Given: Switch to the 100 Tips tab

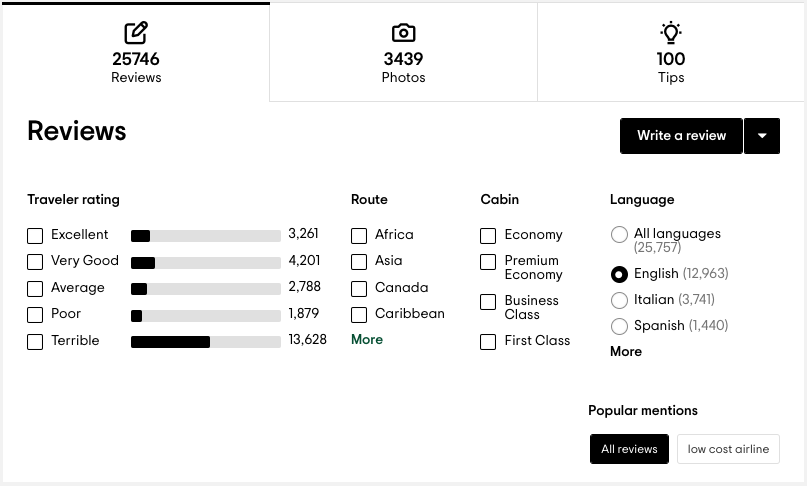Looking at the screenshot, I should coord(671,59).
